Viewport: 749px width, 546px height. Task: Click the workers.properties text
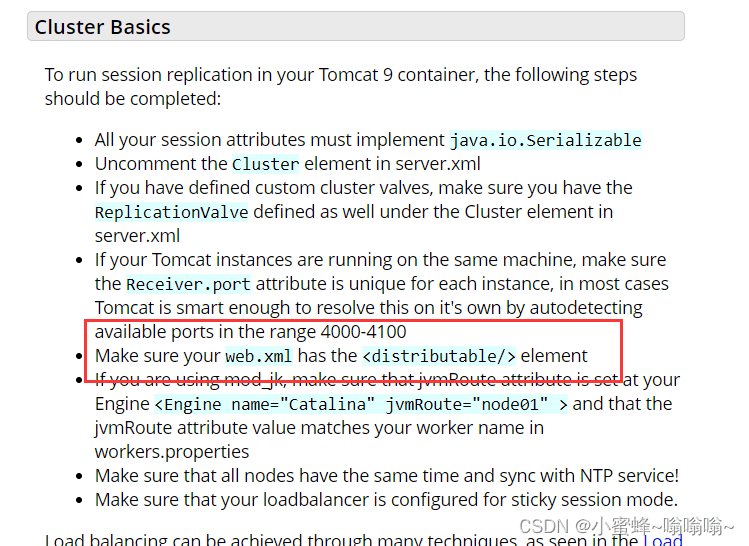click(x=172, y=452)
